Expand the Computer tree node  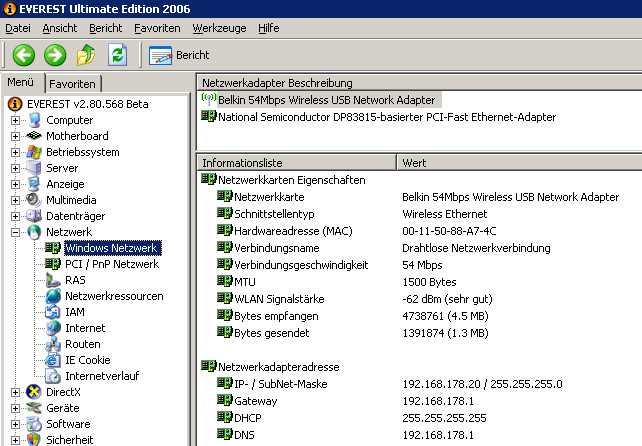point(16,120)
